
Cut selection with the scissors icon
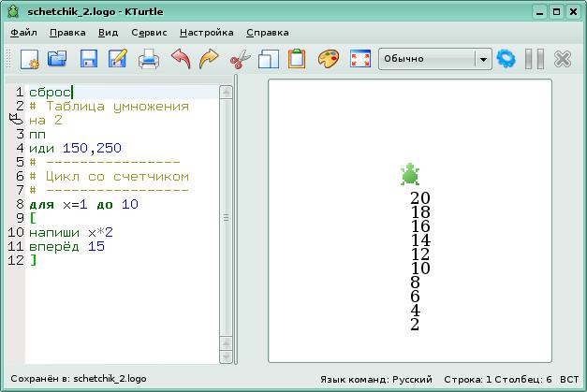(240, 59)
